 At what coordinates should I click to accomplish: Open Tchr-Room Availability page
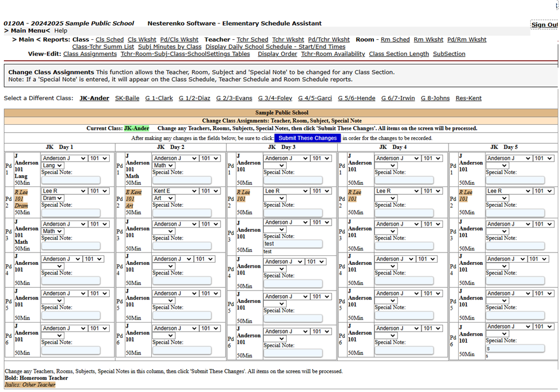click(333, 54)
